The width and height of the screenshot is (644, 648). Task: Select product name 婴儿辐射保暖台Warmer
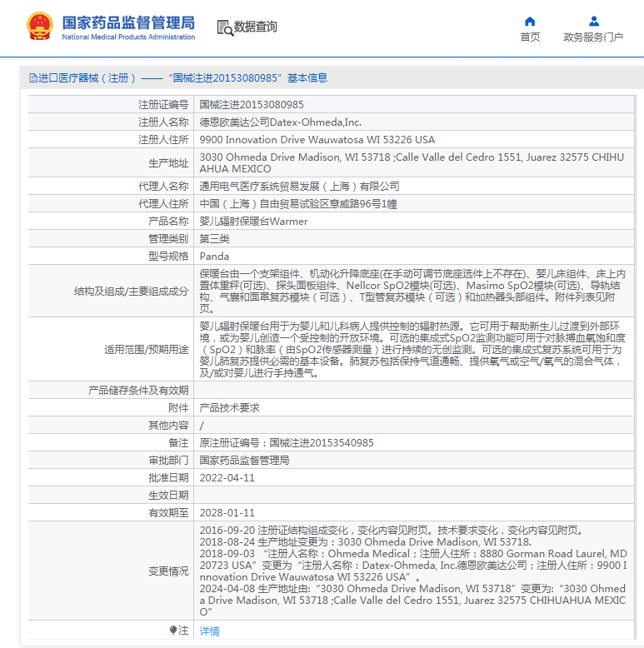pos(253,221)
